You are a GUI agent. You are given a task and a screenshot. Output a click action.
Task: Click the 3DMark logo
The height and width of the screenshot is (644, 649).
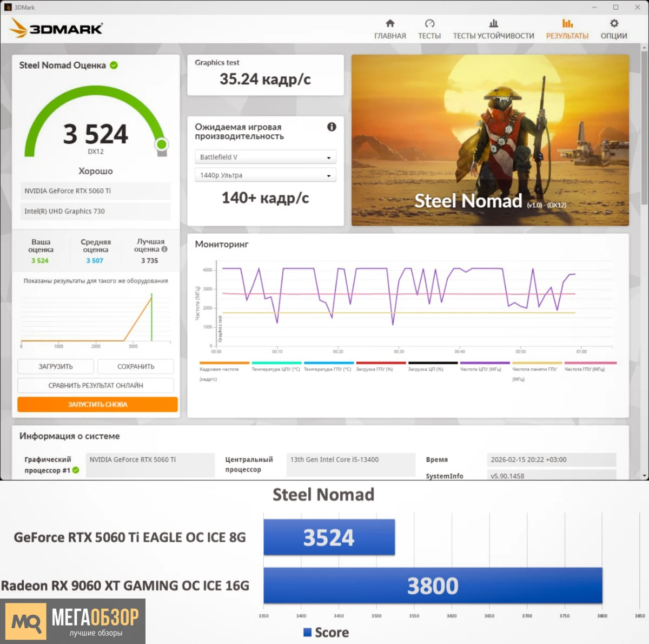(56, 28)
